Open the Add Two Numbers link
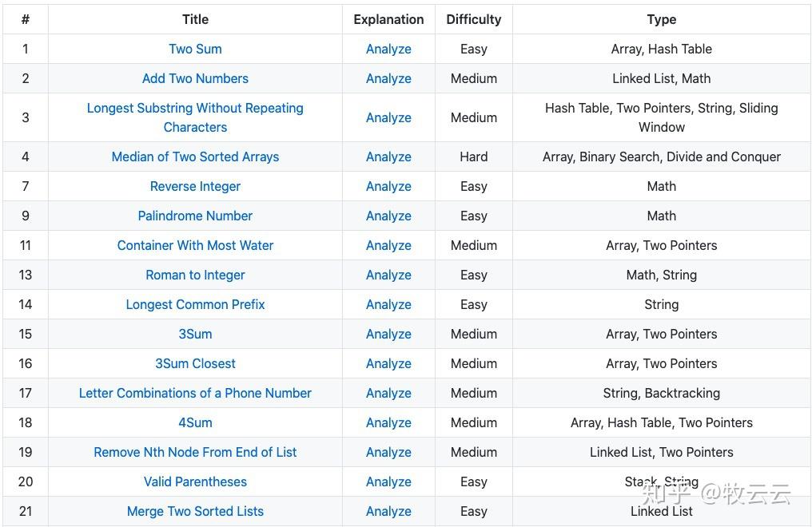This screenshot has height=527, width=812. pyautogui.click(x=195, y=78)
